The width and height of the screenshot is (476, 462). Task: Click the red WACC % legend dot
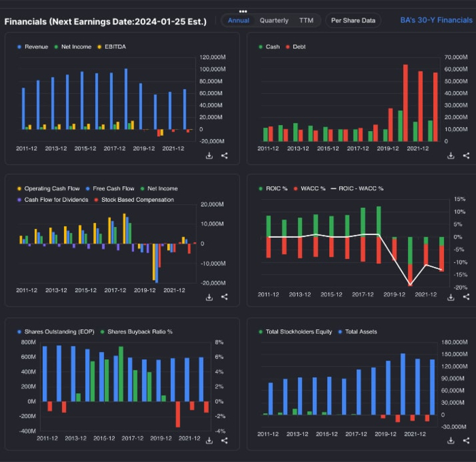(x=296, y=188)
